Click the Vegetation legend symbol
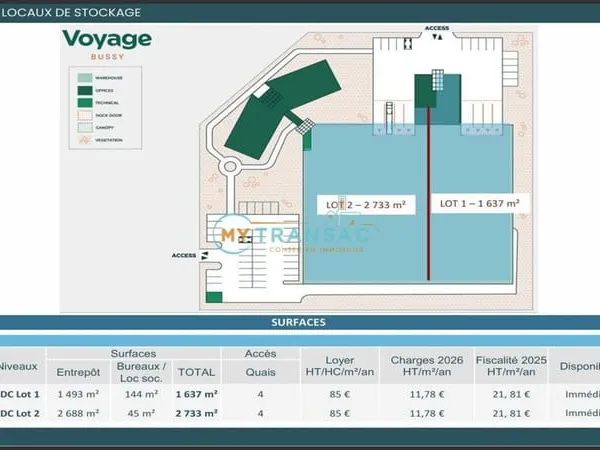Image resolution: width=600 pixels, height=450 pixels. (x=85, y=140)
